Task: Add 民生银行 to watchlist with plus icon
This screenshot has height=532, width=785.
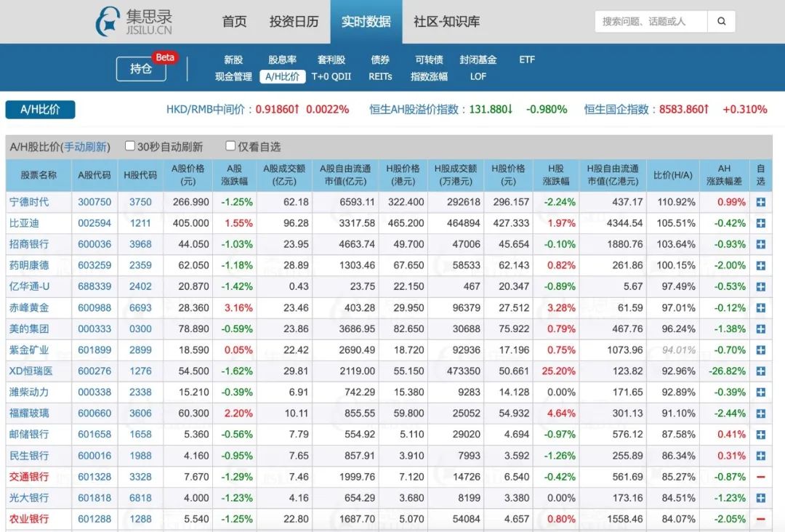Action: tap(760, 456)
